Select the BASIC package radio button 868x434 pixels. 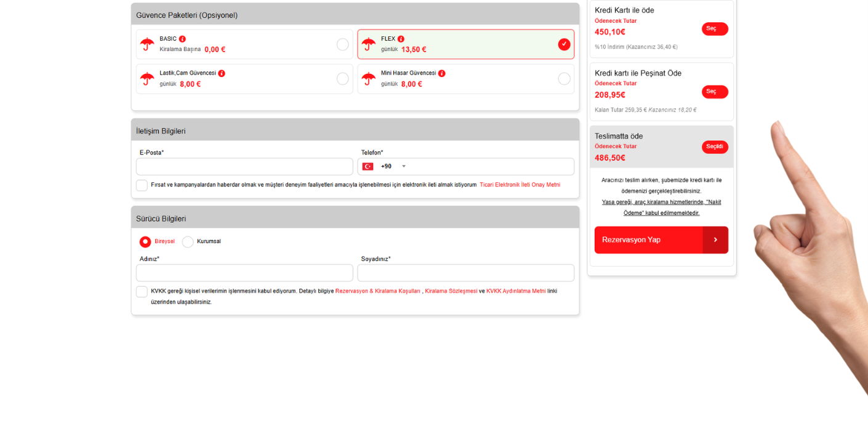[342, 44]
